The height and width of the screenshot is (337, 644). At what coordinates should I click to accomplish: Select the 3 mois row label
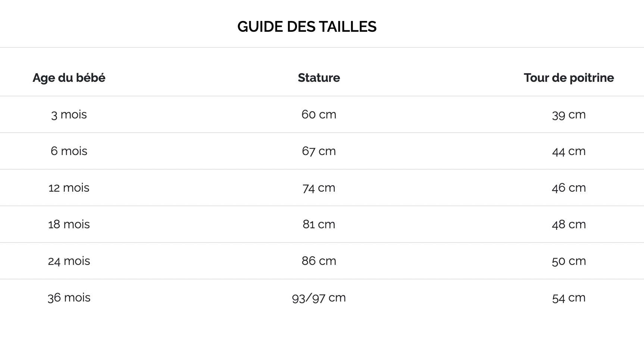click(x=69, y=114)
